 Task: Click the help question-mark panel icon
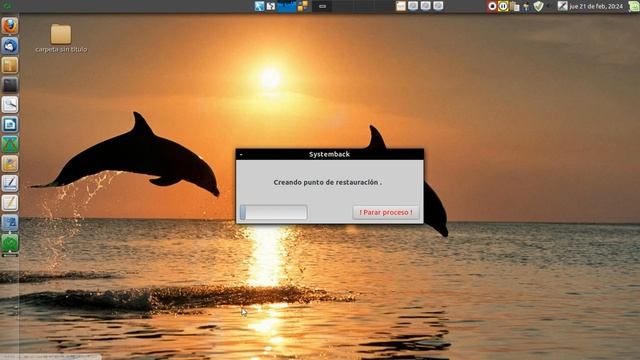271,6
